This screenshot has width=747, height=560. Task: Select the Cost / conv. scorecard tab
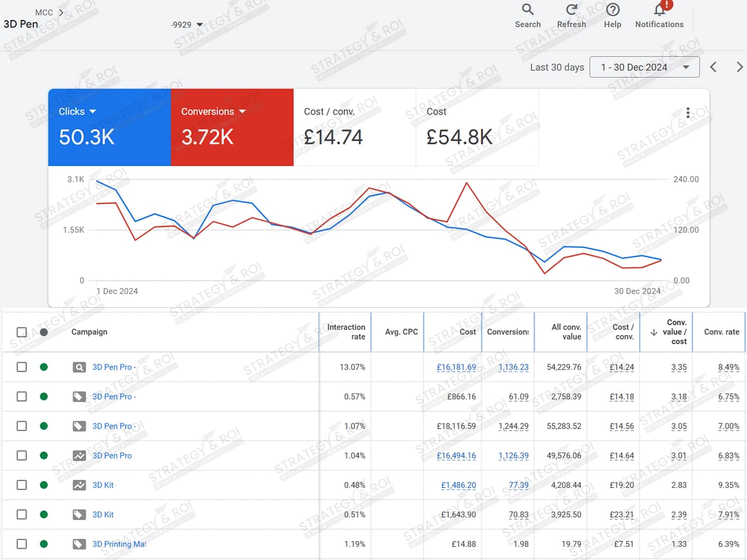354,127
